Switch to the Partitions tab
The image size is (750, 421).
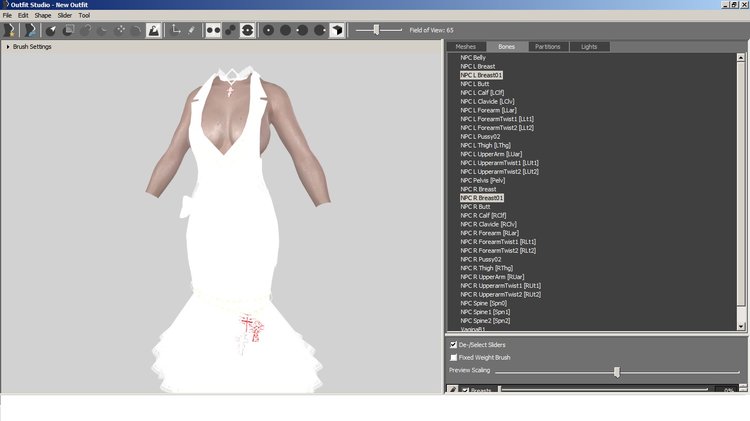(x=548, y=46)
